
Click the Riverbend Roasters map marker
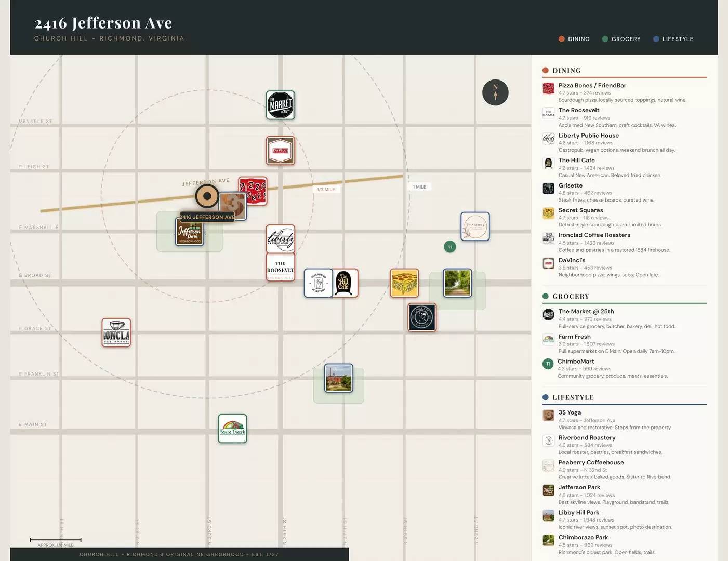click(x=319, y=283)
